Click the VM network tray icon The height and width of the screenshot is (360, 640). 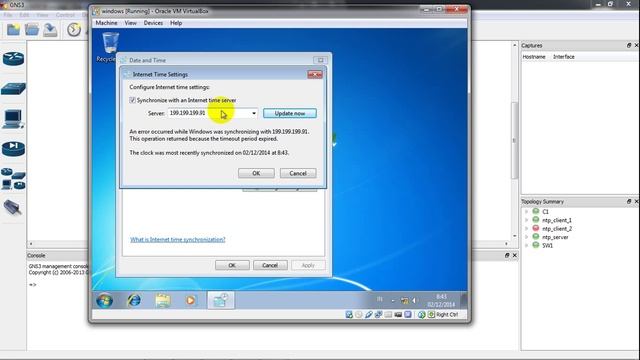point(404,300)
